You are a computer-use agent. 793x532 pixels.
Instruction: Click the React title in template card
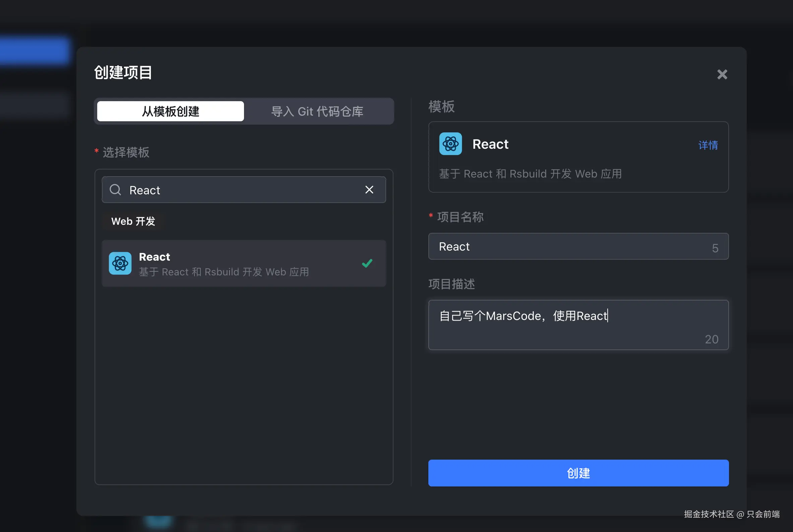(x=490, y=144)
